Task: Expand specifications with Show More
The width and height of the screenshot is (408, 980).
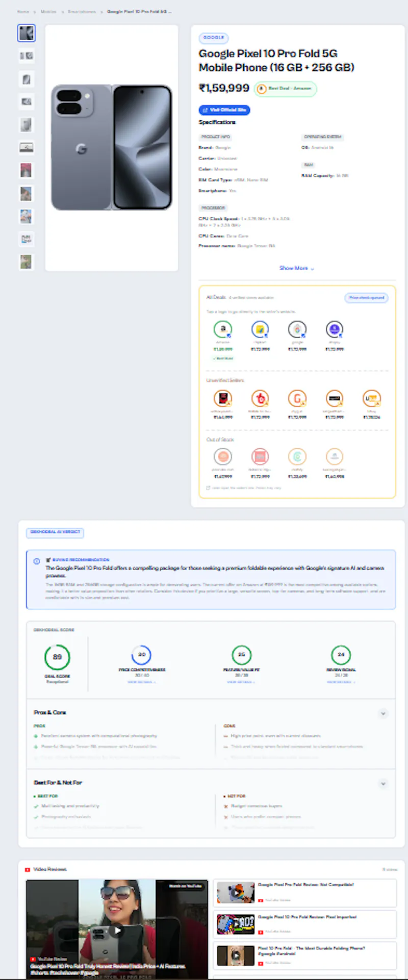Action: pyautogui.click(x=296, y=268)
